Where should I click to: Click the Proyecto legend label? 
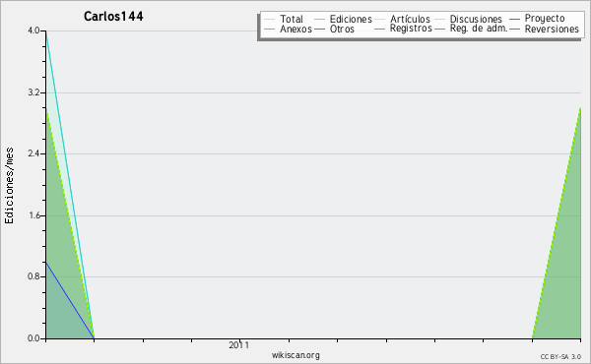545,19
